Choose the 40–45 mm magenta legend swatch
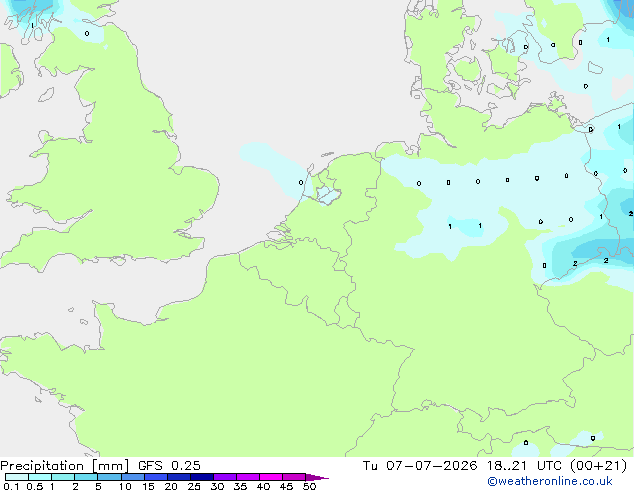Viewport: 634px width, 490px height. pyautogui.click(x=271, y=477)
